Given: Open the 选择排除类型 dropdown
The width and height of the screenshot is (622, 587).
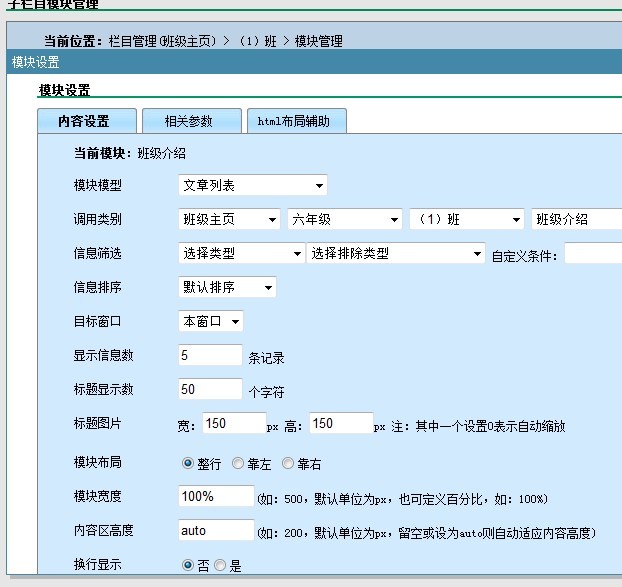Looking at the screenshot, I should [395, 254].
